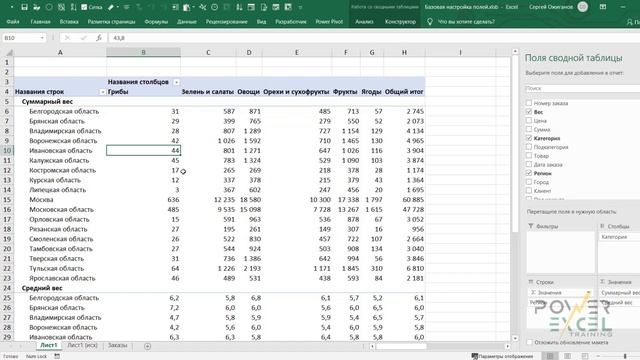Click the Категория field in Столбцы area

pos(619,237)
